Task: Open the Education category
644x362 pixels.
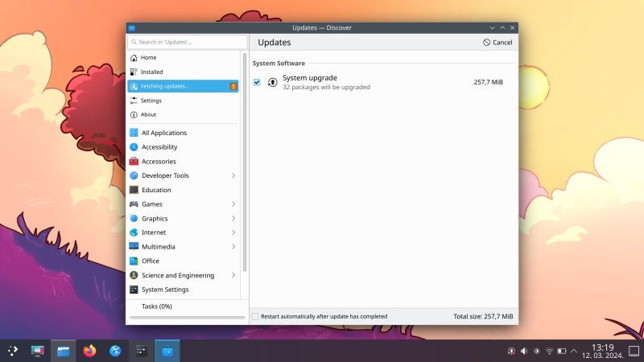Action: coord(184,190)
